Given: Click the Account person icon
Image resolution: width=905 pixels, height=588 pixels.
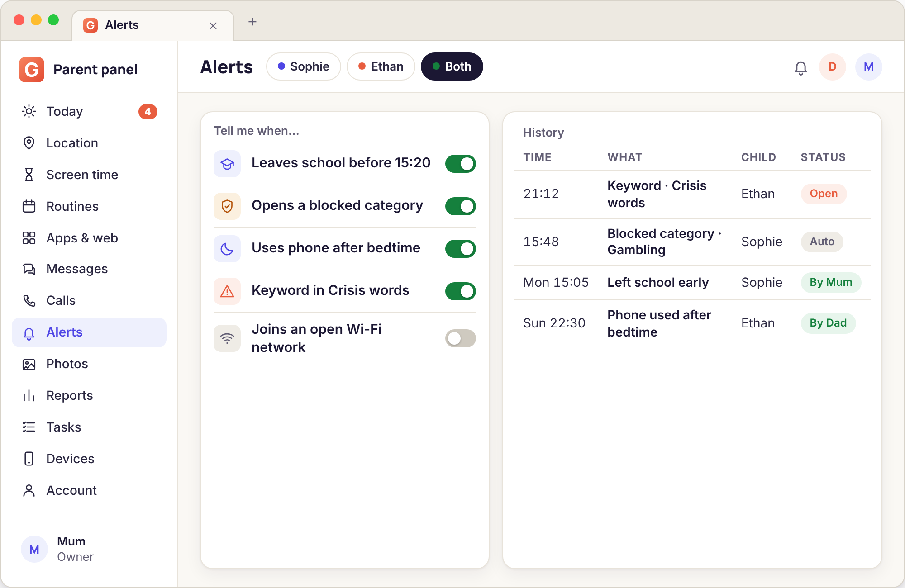Looking at the screenshot, I should tap(29, 490).
